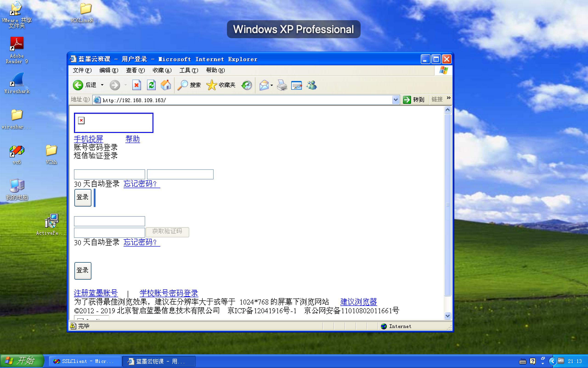Image resolution: width=588 pixels, height=368 pixels.
Task: Open the Messenger people icon
Action: [311, 85]
